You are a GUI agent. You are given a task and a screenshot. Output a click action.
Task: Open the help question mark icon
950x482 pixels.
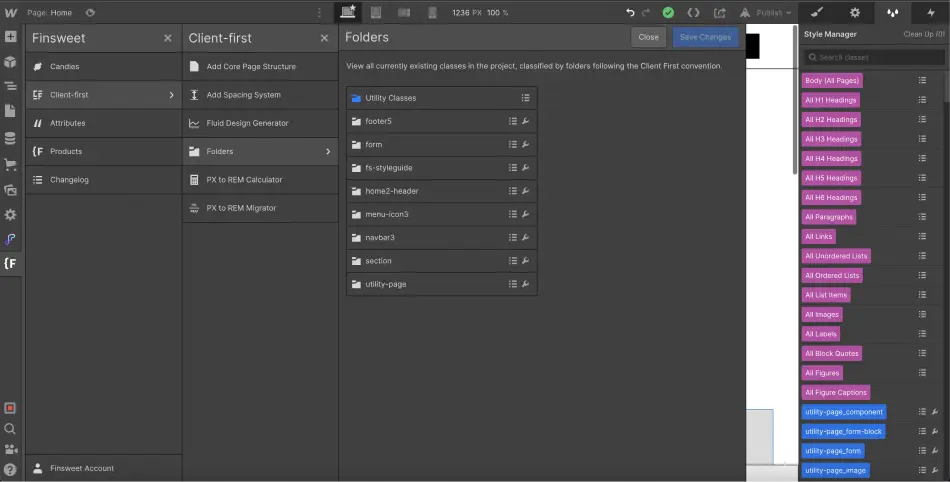tap(10, 469)
